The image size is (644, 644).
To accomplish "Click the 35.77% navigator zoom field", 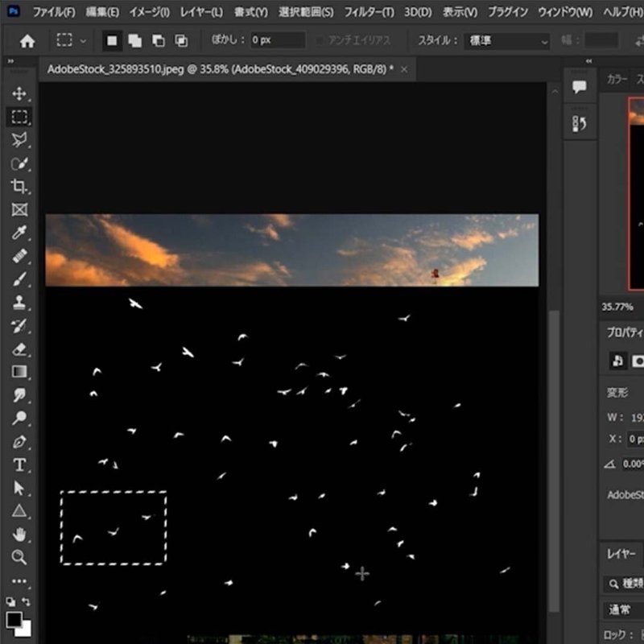I will pyautogui.click(x=617, y=307).
